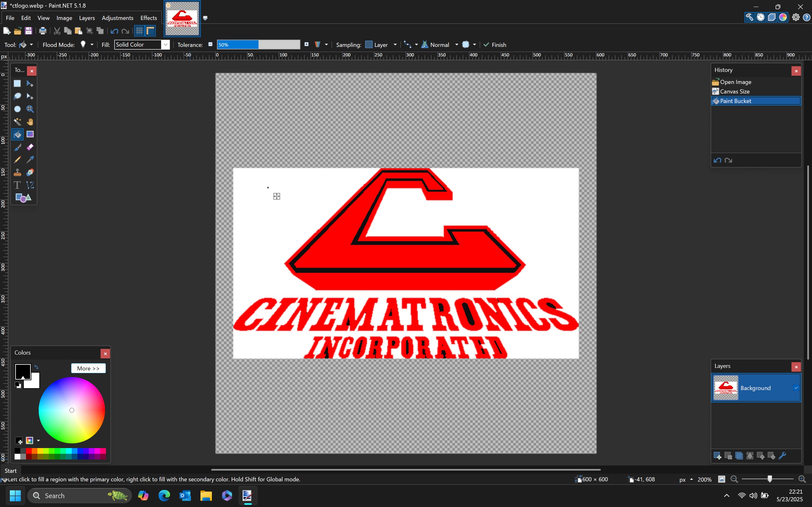812x507 pixels.
Task: Expand the Sampling Layer dropdown
Action: [x=395, y=45]
